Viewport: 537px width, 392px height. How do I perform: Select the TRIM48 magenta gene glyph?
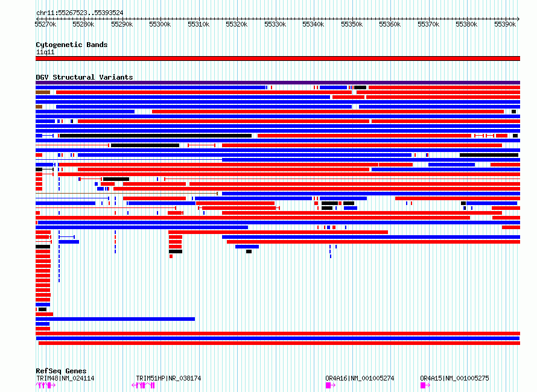coord(45,385)
